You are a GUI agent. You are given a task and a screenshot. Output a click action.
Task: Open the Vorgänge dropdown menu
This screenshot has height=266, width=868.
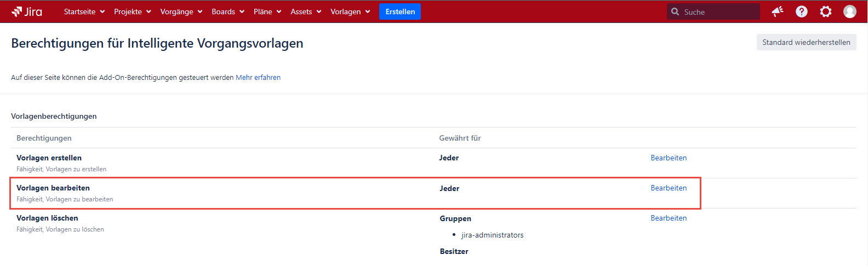[x=181, y=11]
